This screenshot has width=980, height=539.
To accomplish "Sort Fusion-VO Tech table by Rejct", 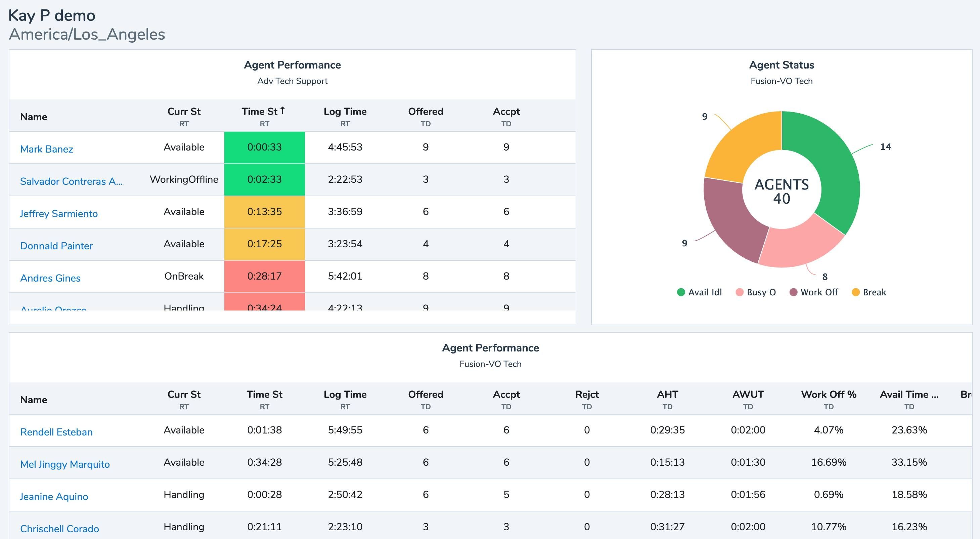I will [587, 395].
